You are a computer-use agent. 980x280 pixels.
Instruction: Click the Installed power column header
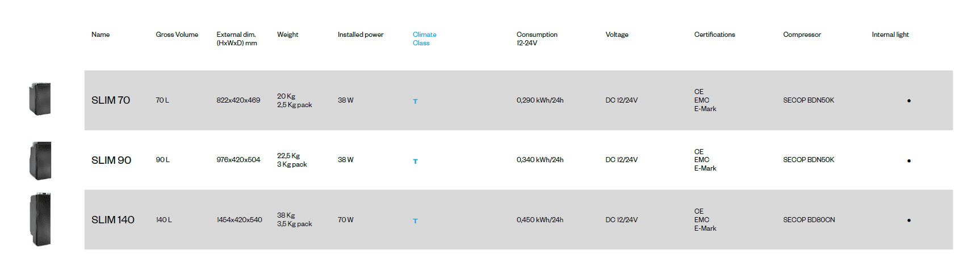[x=360, y=35]
